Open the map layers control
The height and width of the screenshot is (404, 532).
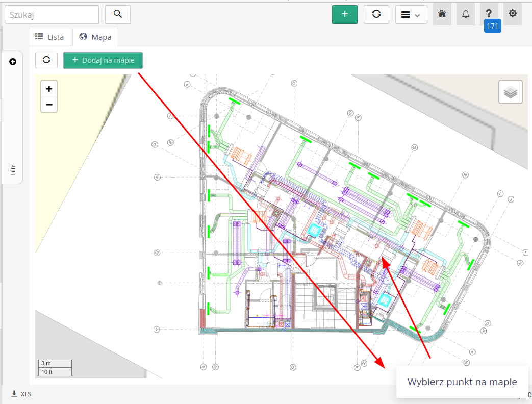coord(511,92)
